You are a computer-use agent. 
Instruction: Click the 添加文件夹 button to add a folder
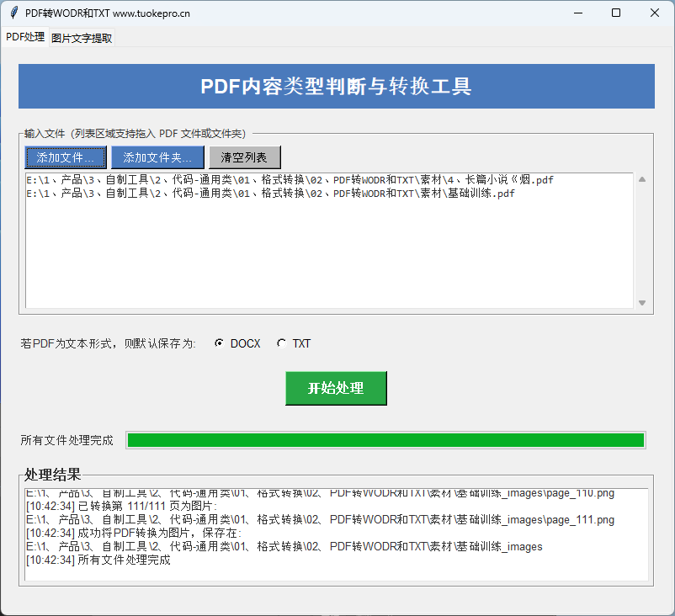click(157, 157)
